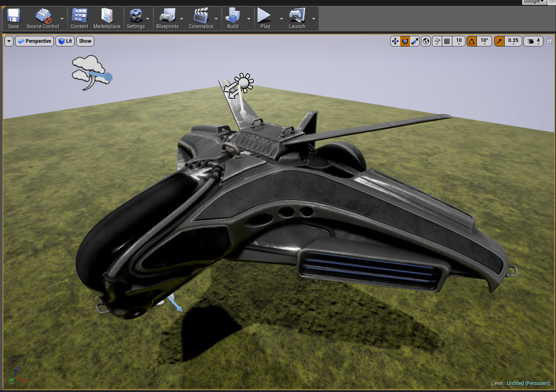Toggle scale snapping
Image resolution: width=556 pixels, height=392 pixels.
499,41
